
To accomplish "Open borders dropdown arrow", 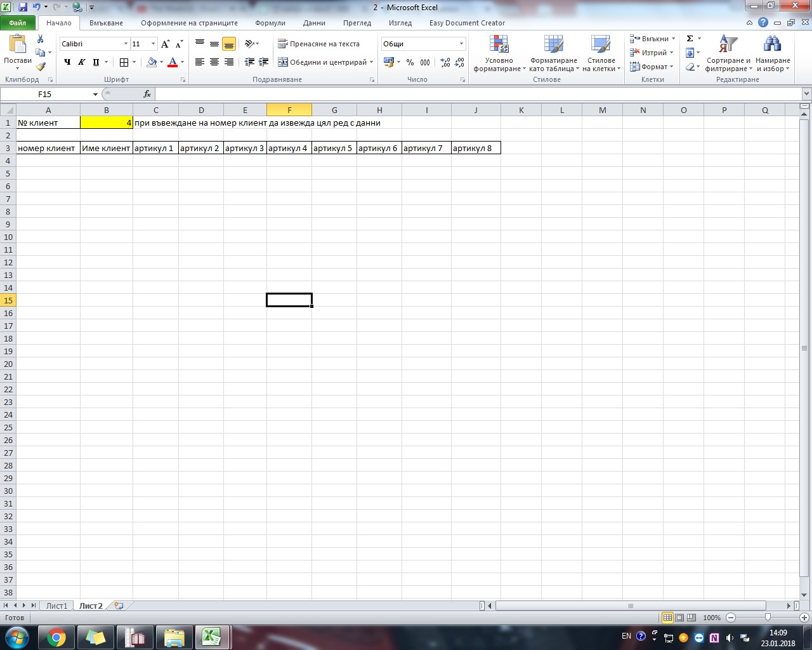I will pos(134,62).
